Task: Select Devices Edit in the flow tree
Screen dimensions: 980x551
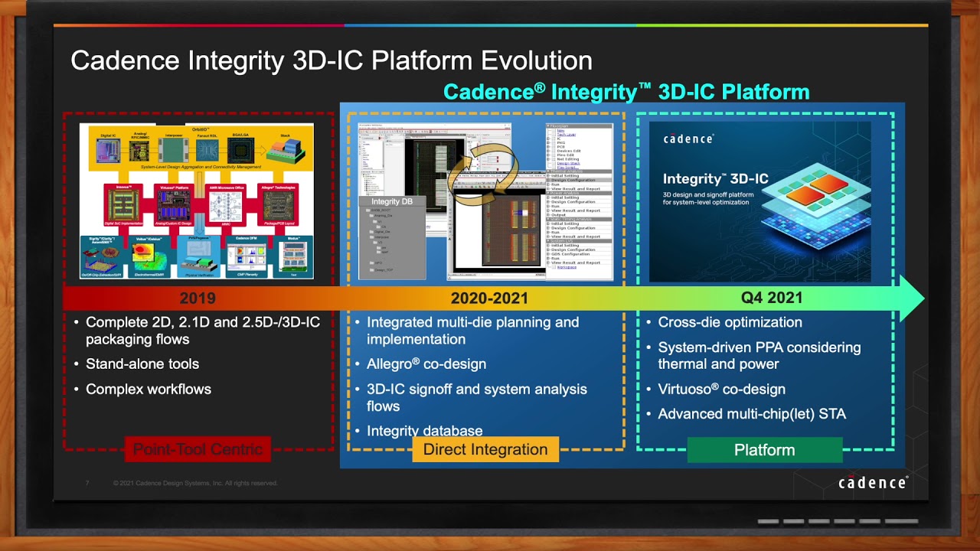Action: 569,151
